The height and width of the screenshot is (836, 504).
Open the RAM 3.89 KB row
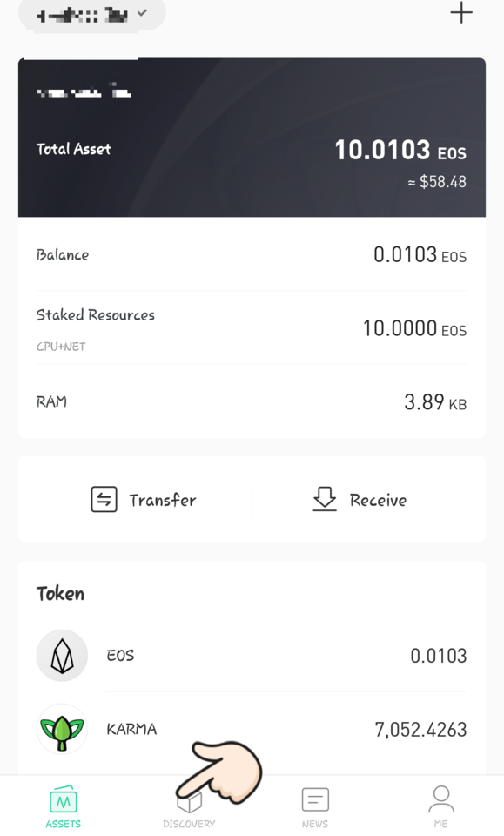pos(252,401)
